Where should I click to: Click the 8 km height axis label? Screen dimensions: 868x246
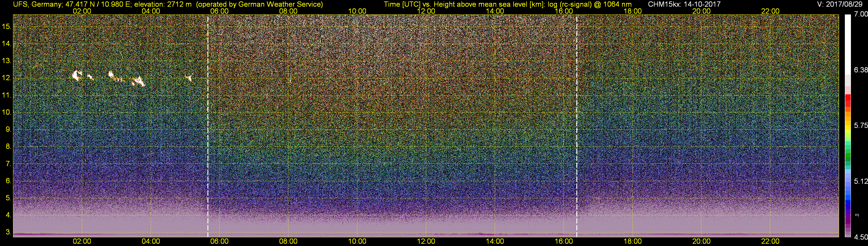click(8, 147)
